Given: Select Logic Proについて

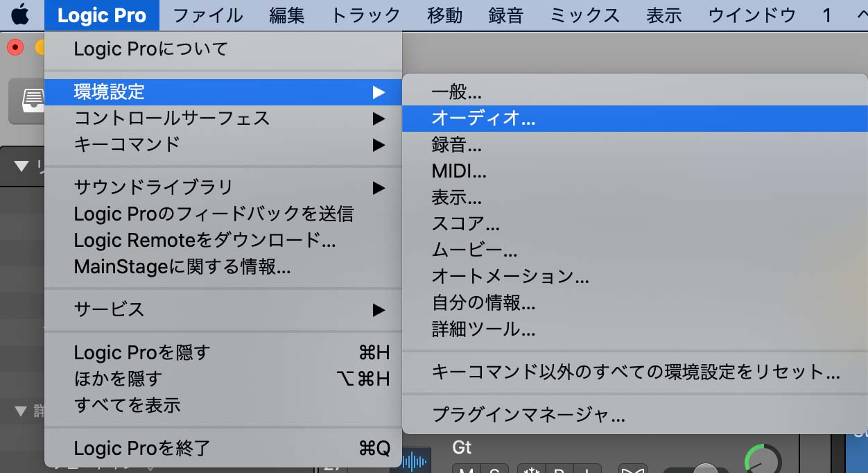Looking at the screenshot, I should [x=223, y=49].
